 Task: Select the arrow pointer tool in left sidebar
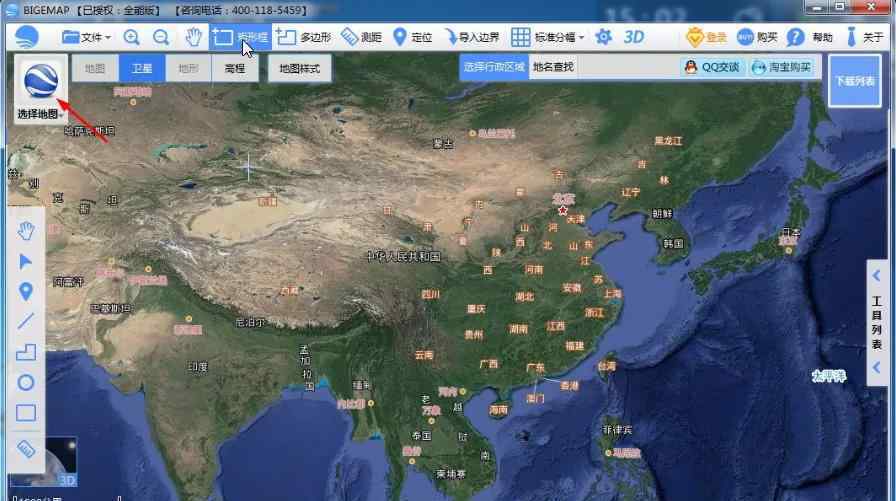[x=26, y=262]
